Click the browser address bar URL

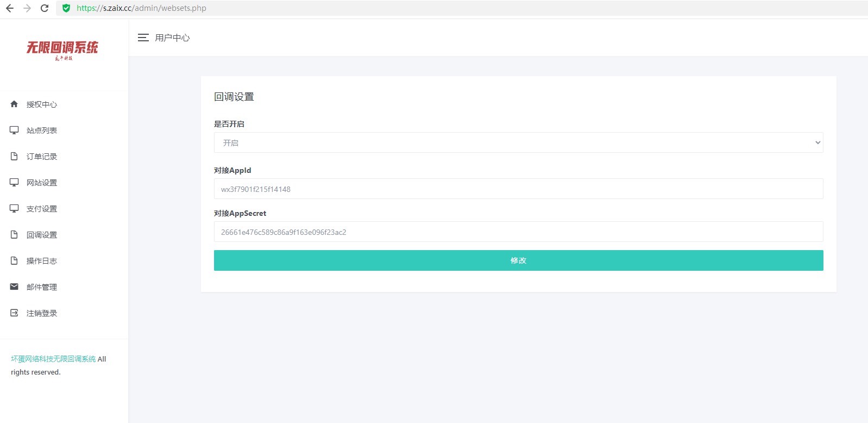[141, 8]
